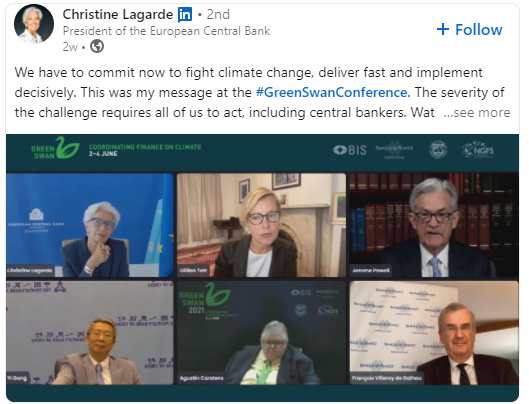The width and height of the screenshot is (529, 404).
Task: Select the François Villeroy de Galhau tile
Action: (x=434, y=332)
